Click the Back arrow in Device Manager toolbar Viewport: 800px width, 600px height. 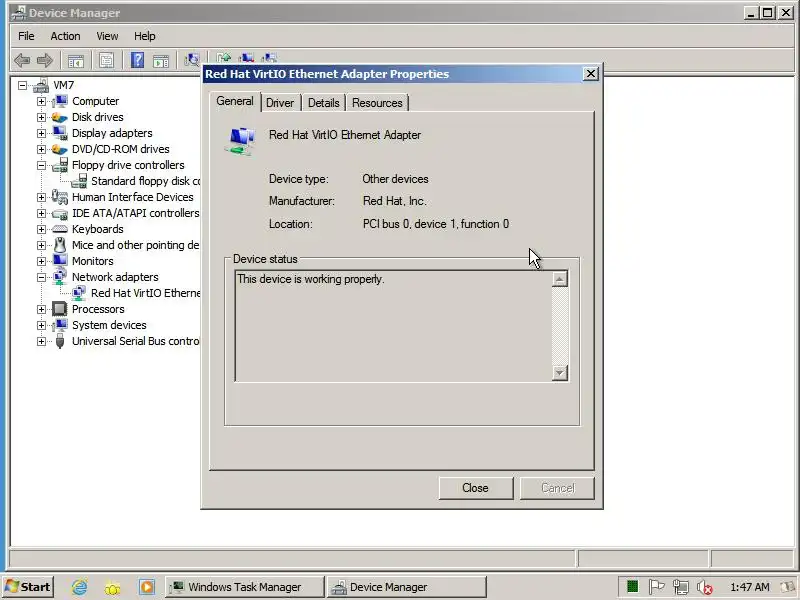coord(22,61)
